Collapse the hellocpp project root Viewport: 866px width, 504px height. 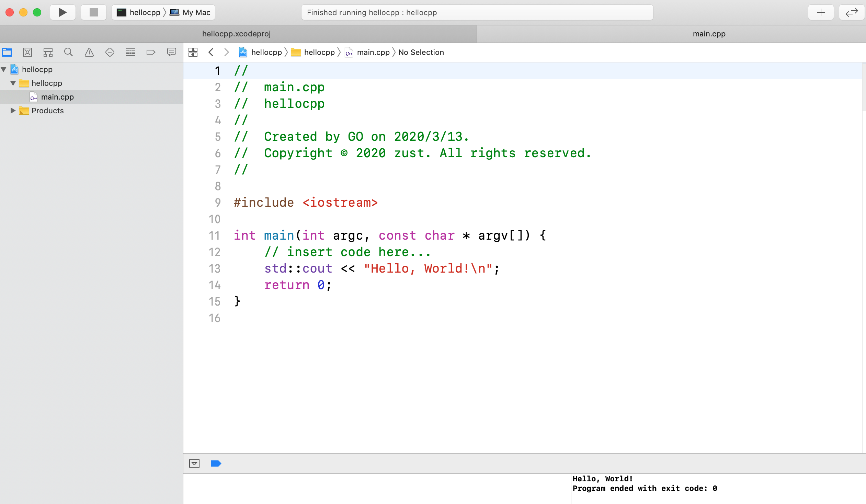[x=4, y=69]
